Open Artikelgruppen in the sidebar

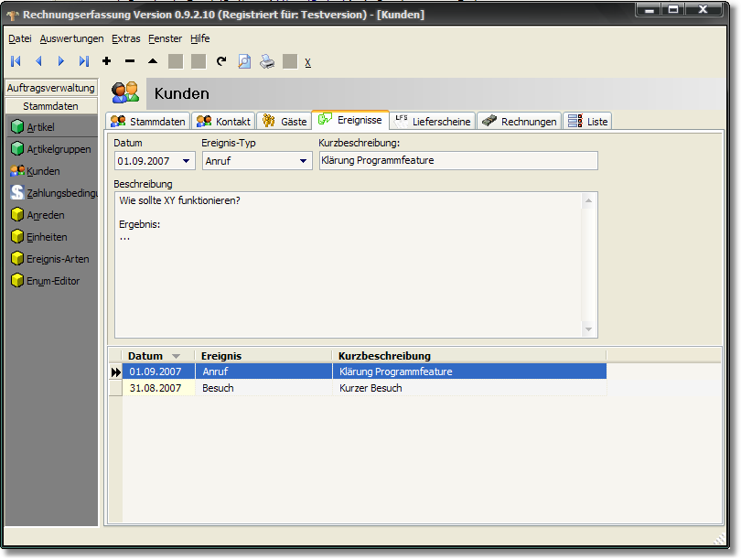pos(51,149)
